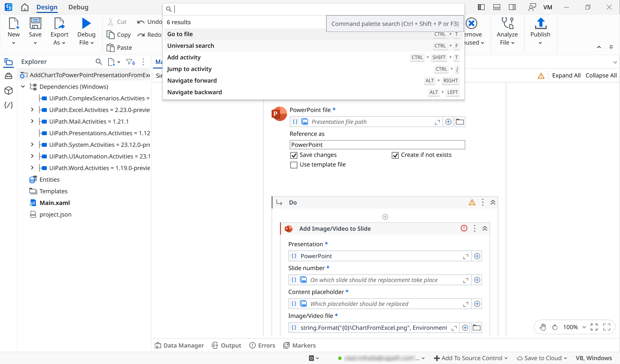620x364 pixels.
Task: Collapse the Dependencies (Windows) node
Action: pos(23,86)
